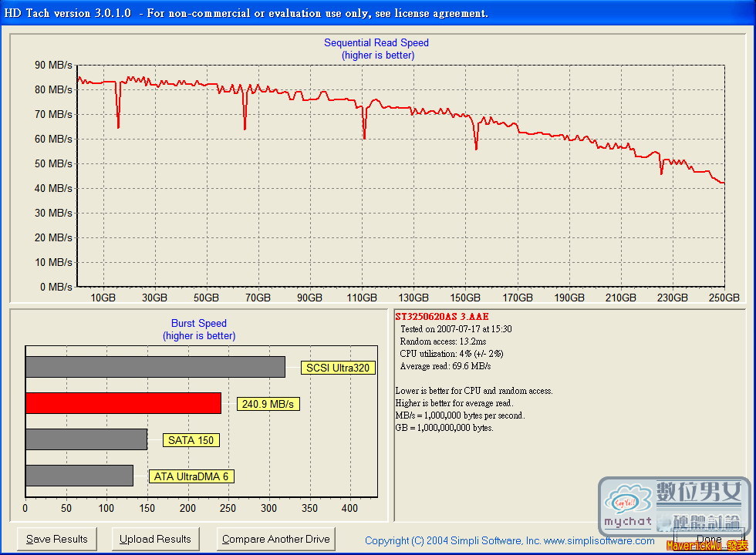
Task: Click the 400 burst axis label
Action: pyautogui.click(x=349, y=508)
